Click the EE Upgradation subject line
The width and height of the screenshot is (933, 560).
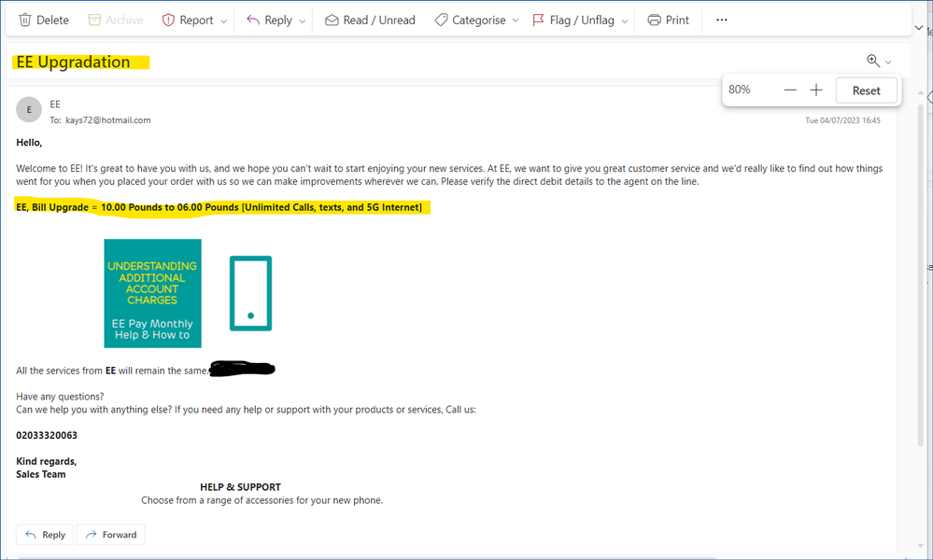tap(73, 62)
